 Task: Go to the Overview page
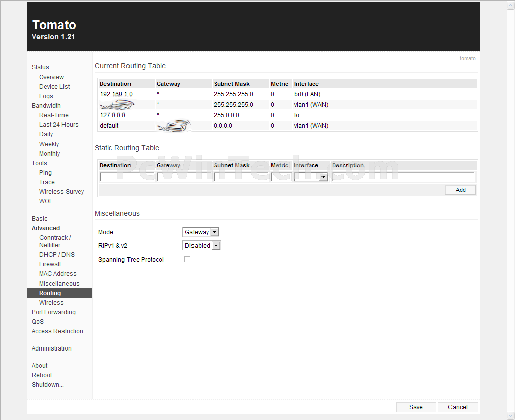point(51,77)
